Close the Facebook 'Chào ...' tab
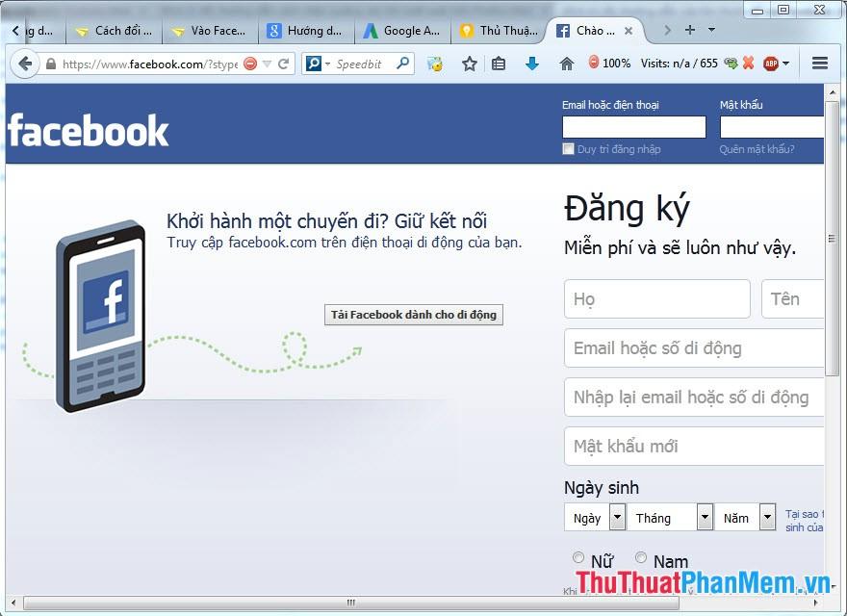This screenshot has width=847, height=616. (x=629, y=31)
